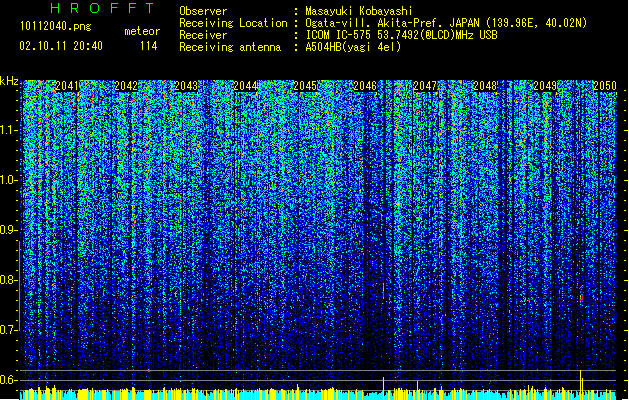
Task: Click the 0.9 kHz axis label
Action: [x=8, y=230]
